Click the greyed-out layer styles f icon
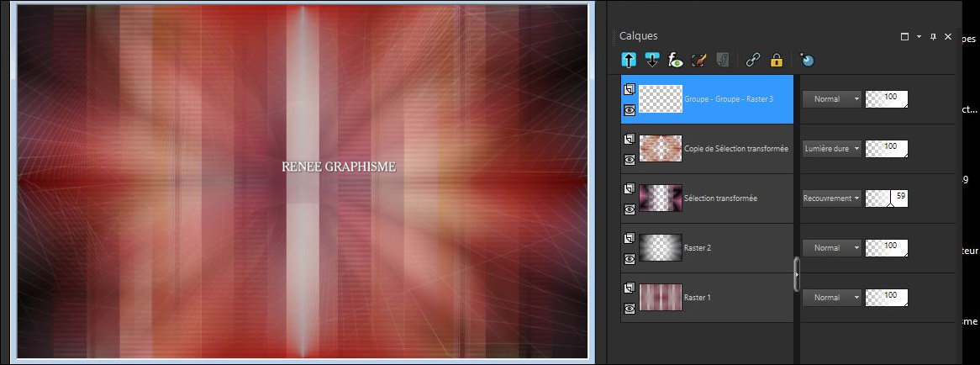The height and width of the screenshot is (365, 980). coord(723,60)
